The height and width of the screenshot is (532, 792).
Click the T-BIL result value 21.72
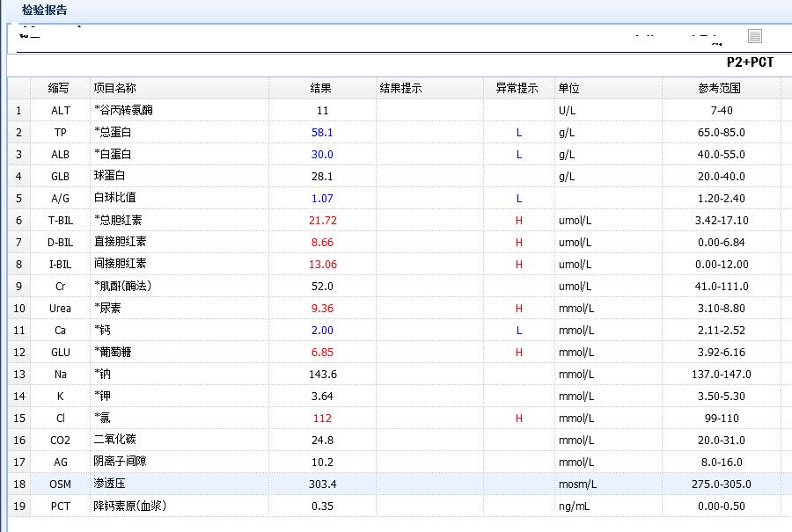[323, 221]
